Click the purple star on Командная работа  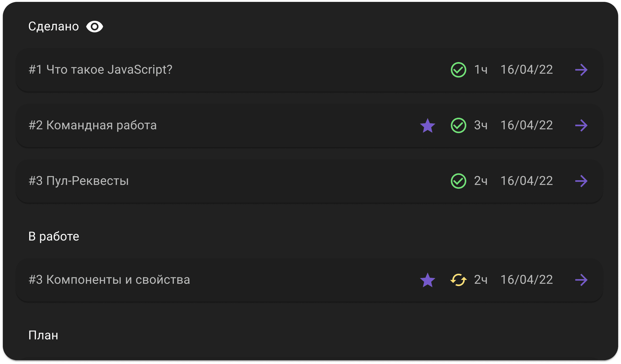[x=427, y=126]
